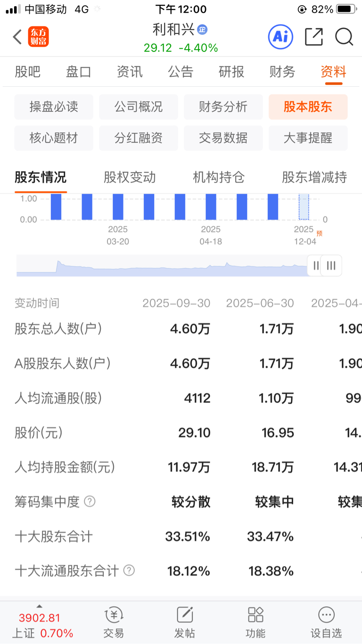
Task: Open 功能 in the bottom bar
Action: coord(255,622)
